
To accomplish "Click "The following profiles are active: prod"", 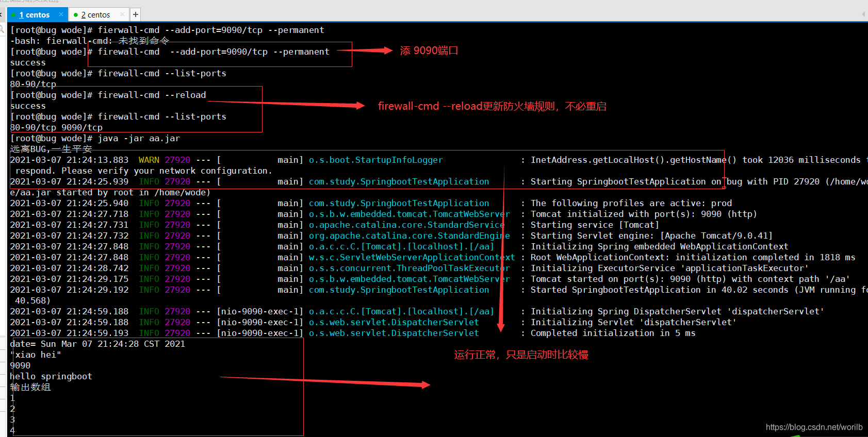I will [631, 203].
